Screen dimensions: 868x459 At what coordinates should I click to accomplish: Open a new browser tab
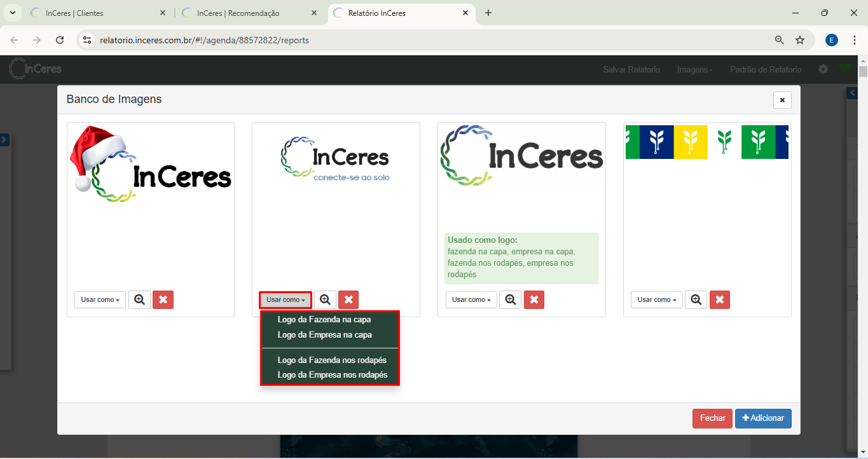click(x=488, y=13)
